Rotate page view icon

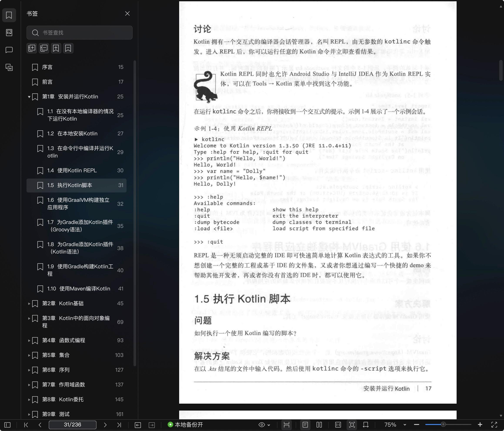365,425
